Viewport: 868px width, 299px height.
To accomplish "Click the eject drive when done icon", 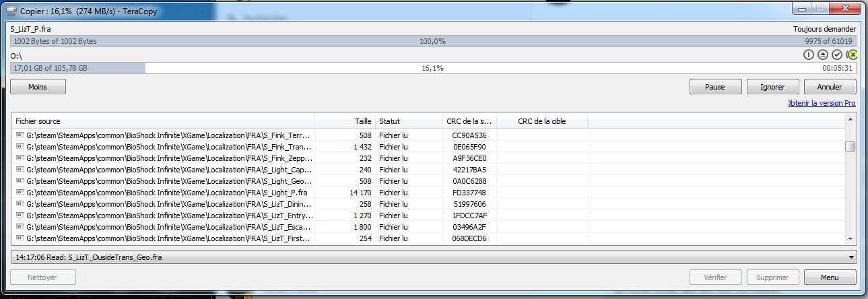I will pos(823,55).
